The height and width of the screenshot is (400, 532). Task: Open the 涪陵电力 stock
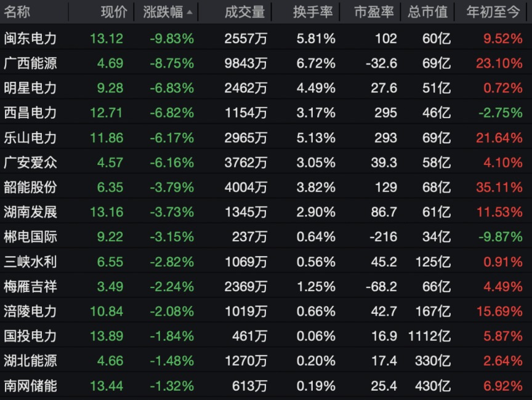30,311
